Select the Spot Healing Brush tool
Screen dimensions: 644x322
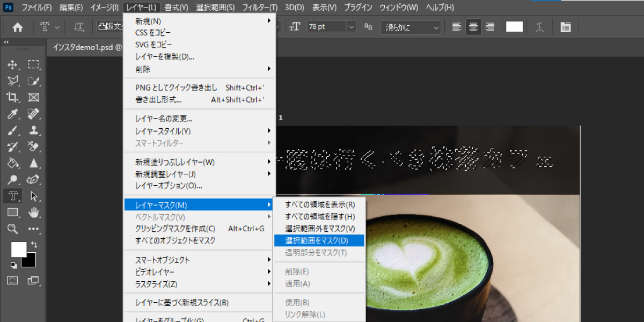coord(33,114)
